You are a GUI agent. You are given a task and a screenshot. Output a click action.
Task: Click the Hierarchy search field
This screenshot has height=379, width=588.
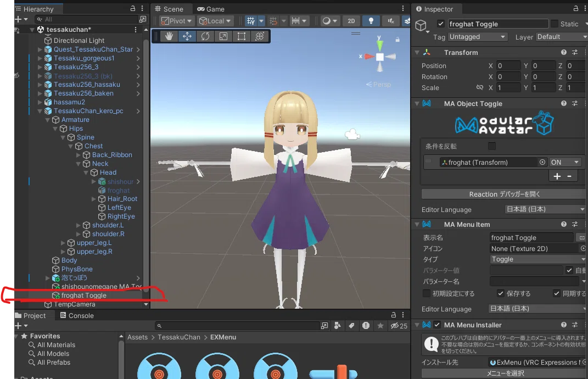[x=86, y=19]
